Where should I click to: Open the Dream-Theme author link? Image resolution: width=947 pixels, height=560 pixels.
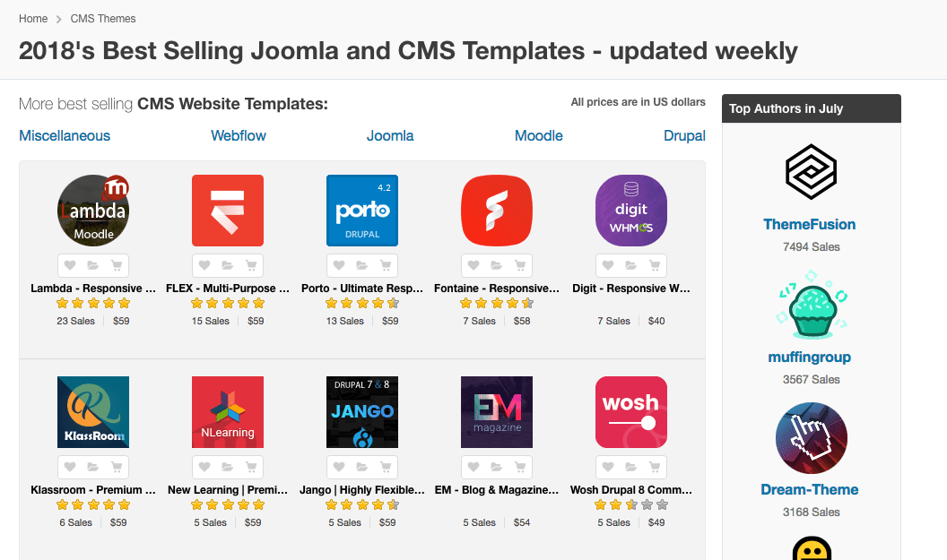(810, 490)
